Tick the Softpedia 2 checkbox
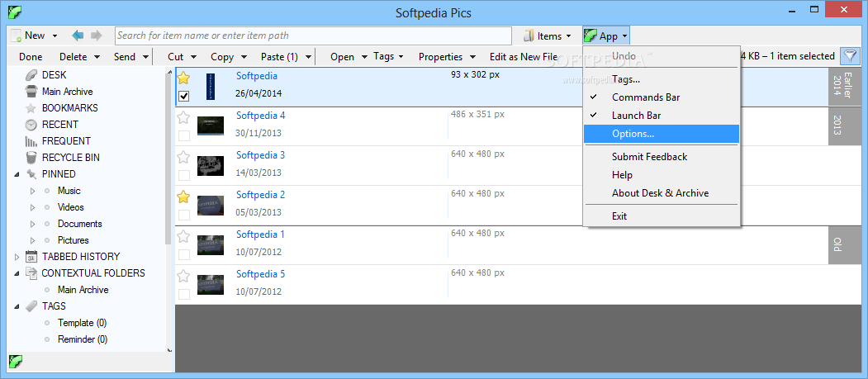Viewport: 868px width, 379px height. point(184,216)
